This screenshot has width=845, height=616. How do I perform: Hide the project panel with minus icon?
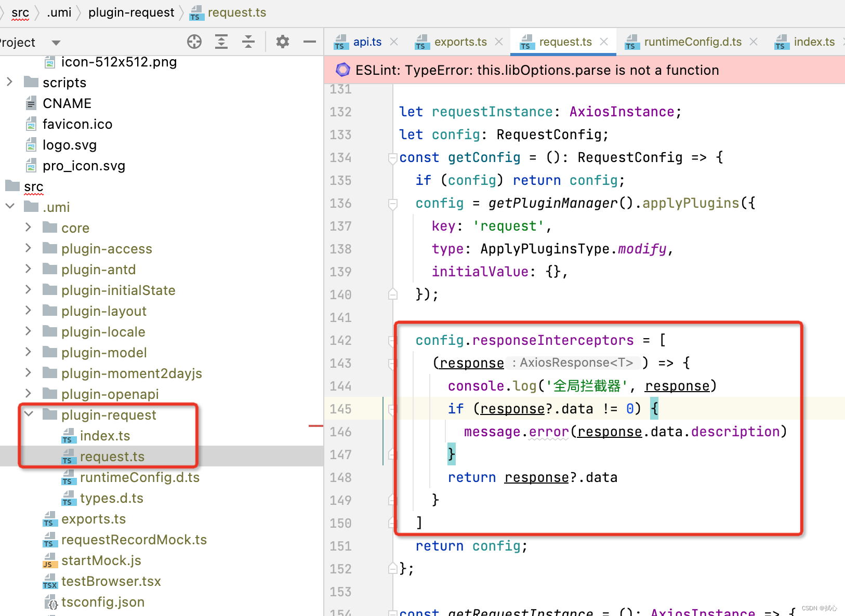(x=310, y=42)
